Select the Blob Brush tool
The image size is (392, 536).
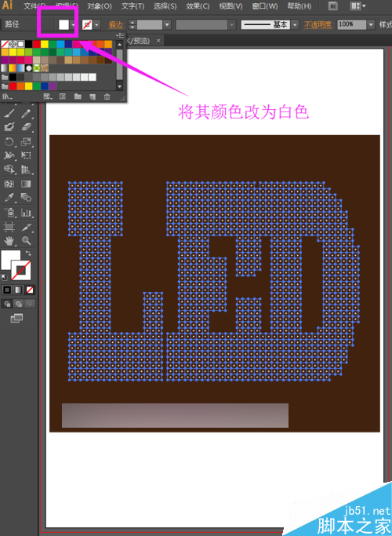9,127
